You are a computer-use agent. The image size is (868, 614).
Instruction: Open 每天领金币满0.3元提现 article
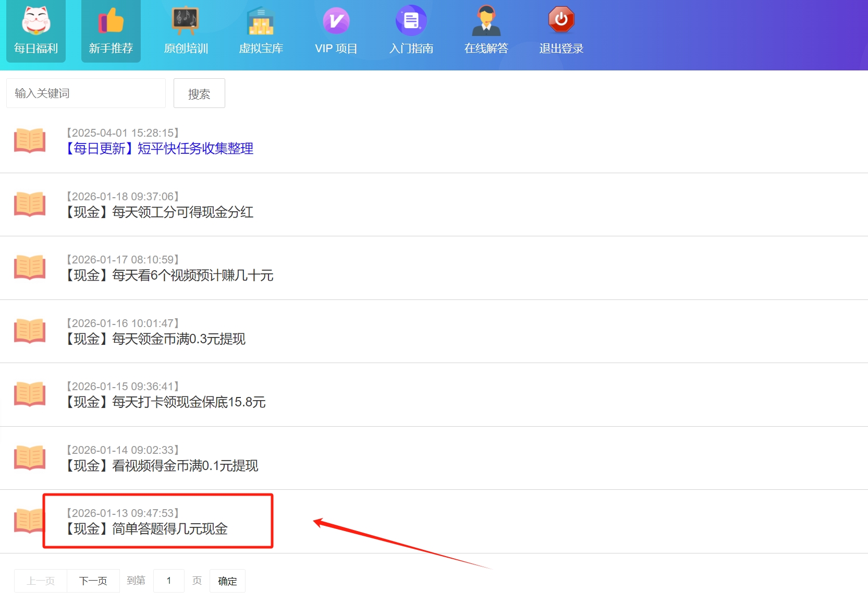[155, 339]
